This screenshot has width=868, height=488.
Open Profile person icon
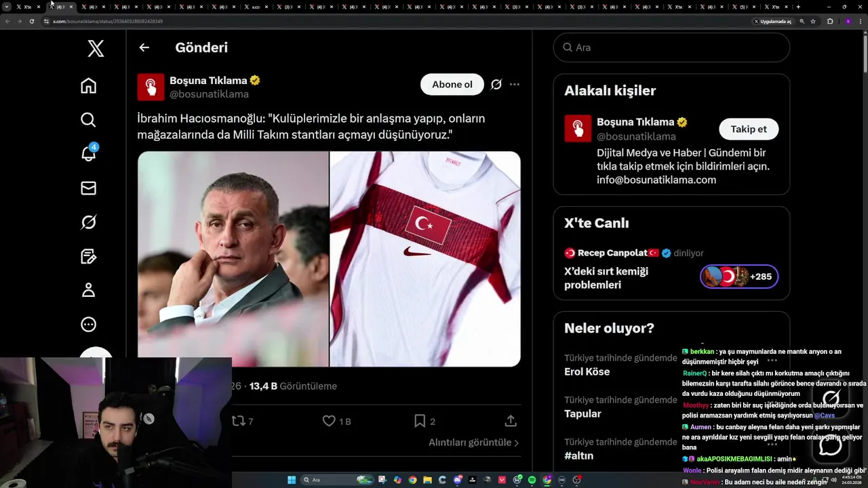88,290
